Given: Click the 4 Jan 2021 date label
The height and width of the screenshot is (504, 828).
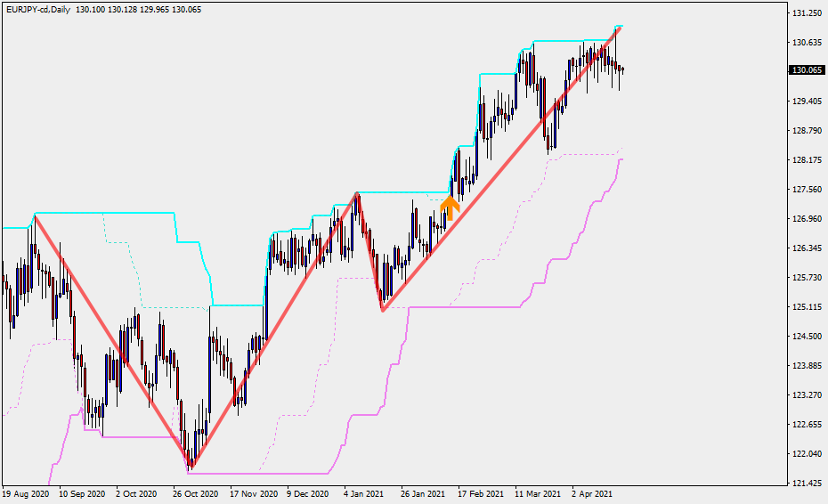Looking at the screenshot, I should [x=365, y=493].
